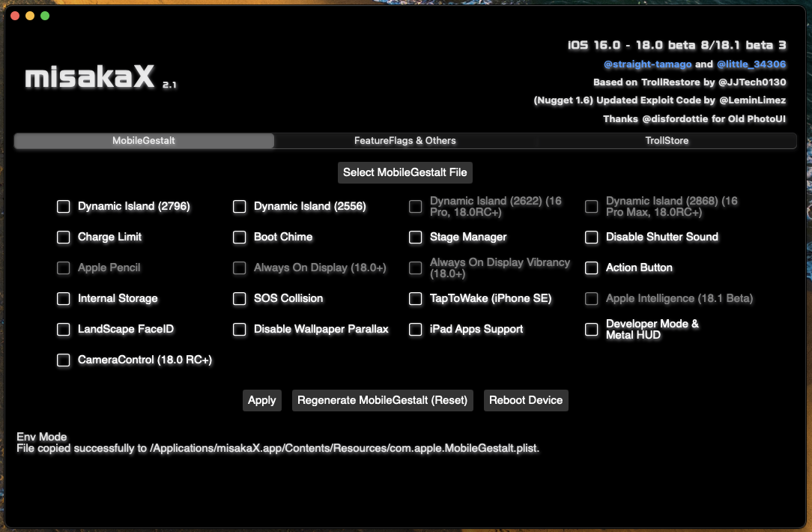Open the TrollStore tab
Image resolution: width=812 pixels, height=532 pixels.
point(667,141)
